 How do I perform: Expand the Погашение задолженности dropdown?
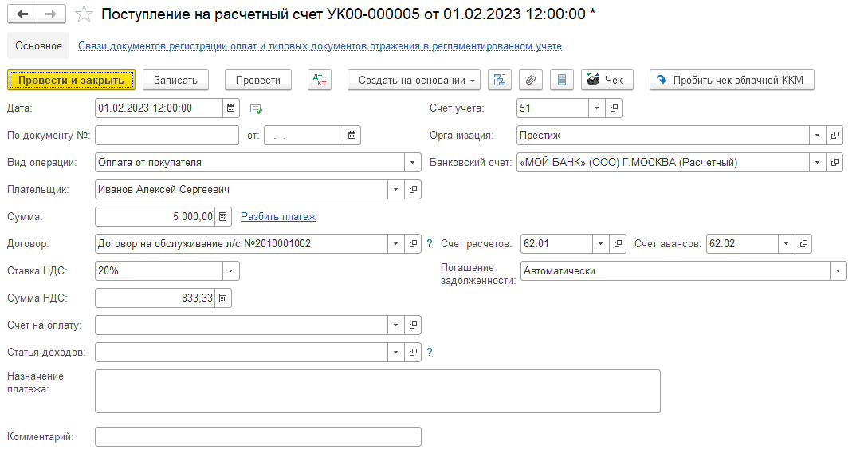point(839,271)
